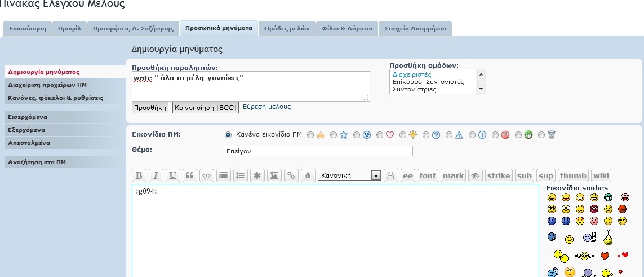Switch to the Φίλοι & Αόρατοι tab
The width and height of the screenshot is (644, 277).
[347, 29]
